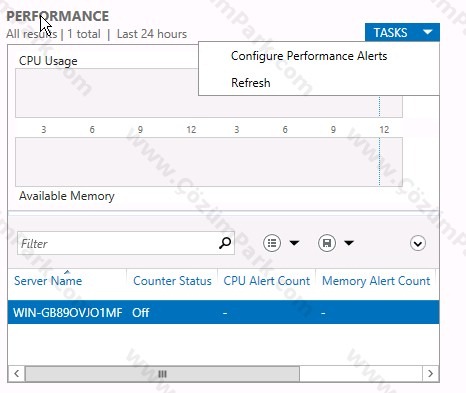
Task: Expand the arrow beside the list criteria icon
Action: [294, 243]
